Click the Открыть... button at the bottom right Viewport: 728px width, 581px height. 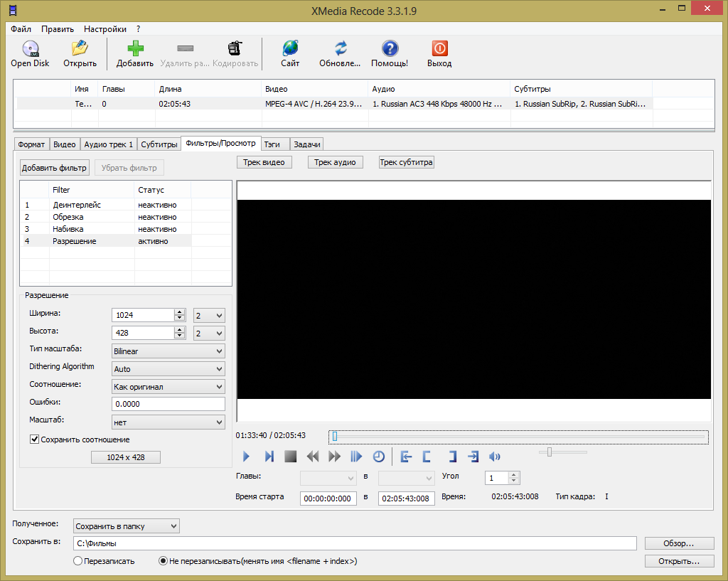679,561
